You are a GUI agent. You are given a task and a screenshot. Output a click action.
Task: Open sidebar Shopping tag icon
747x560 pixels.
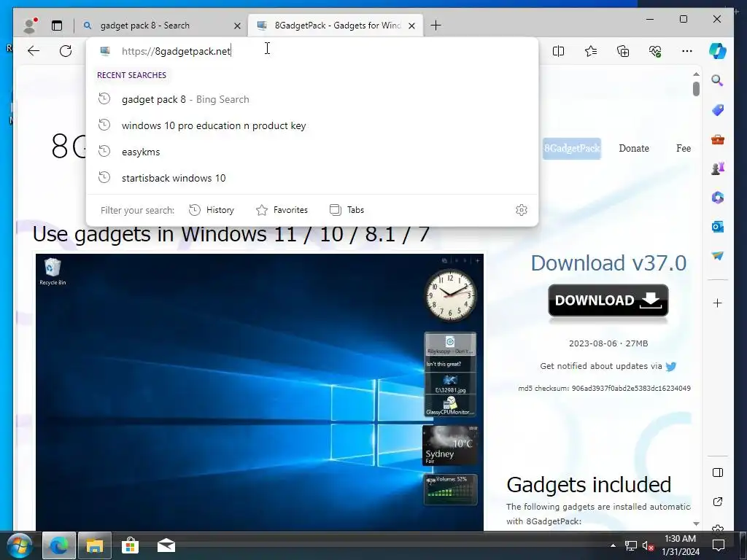coord(718,110)
